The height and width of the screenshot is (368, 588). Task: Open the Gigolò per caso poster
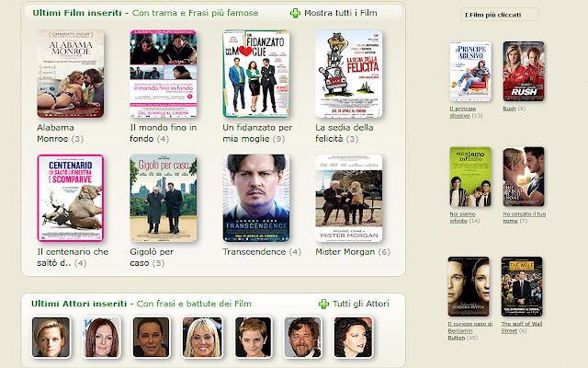(x=164, y=198)
